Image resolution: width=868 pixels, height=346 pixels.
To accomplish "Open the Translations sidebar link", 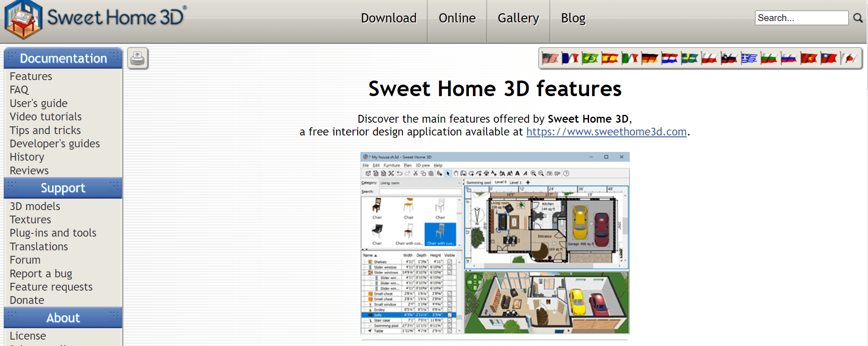I will (x=39, y=247).
